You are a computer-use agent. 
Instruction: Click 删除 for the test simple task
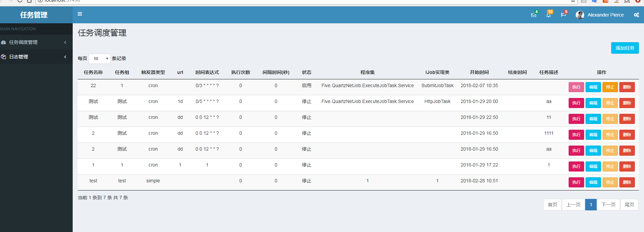pos(627,182)
